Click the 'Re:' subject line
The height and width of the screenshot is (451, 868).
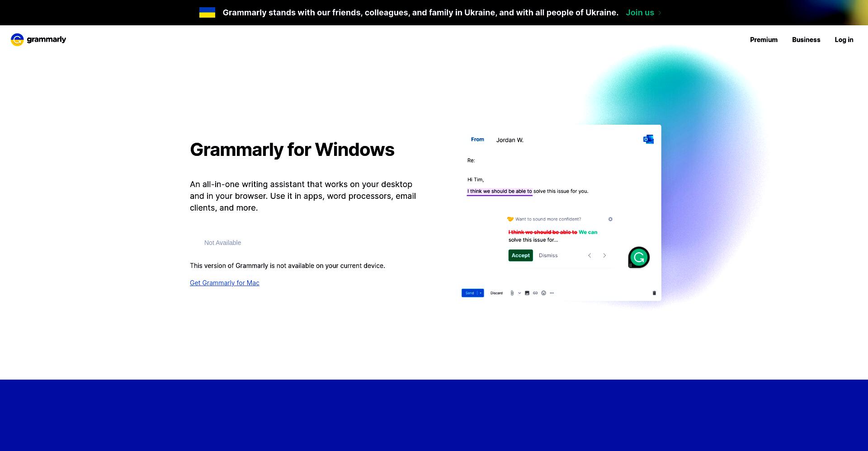471,160
